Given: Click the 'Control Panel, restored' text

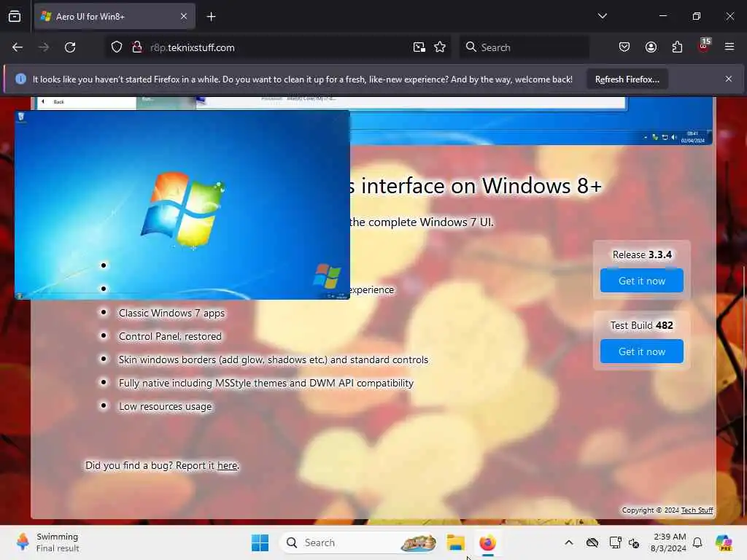Looking at the screenshot, I should [170, 337].
